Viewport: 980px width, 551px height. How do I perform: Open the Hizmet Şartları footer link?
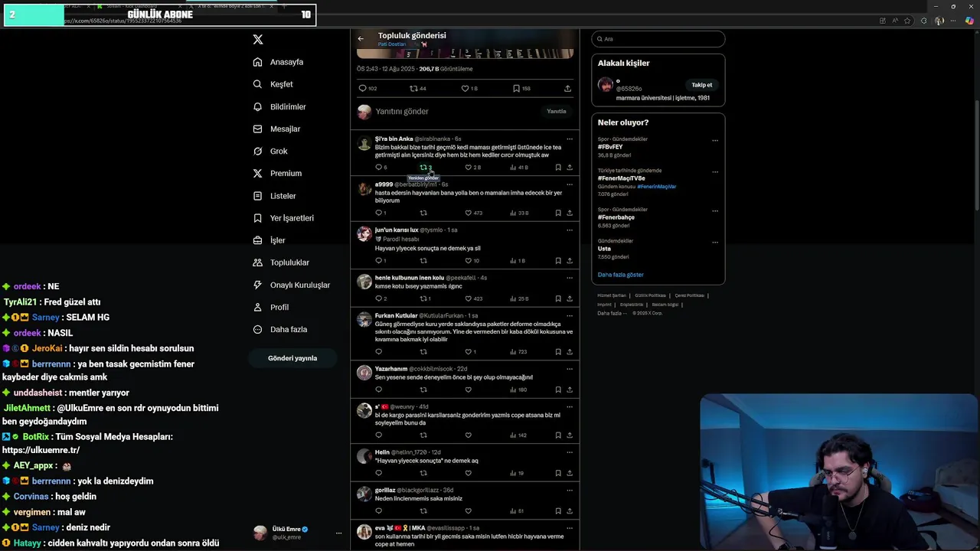point(612,295)
